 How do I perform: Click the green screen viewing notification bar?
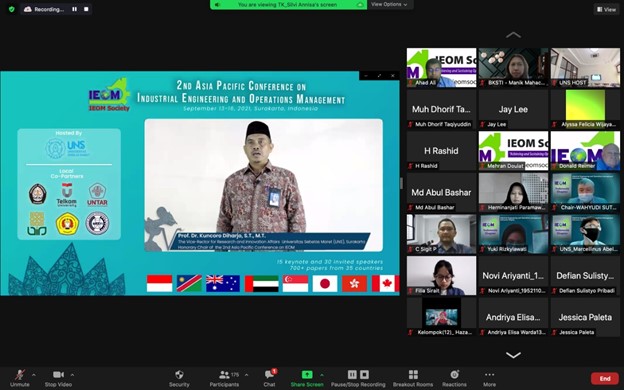click(289, 4)
